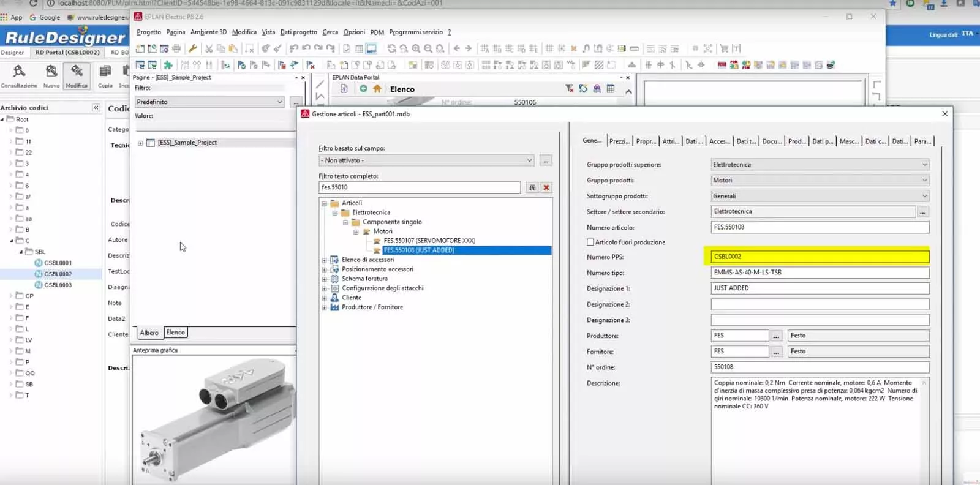This screenshot has width=980, height=485.
Task: Open the Programmi servizio menu
Action: point(416,32)
